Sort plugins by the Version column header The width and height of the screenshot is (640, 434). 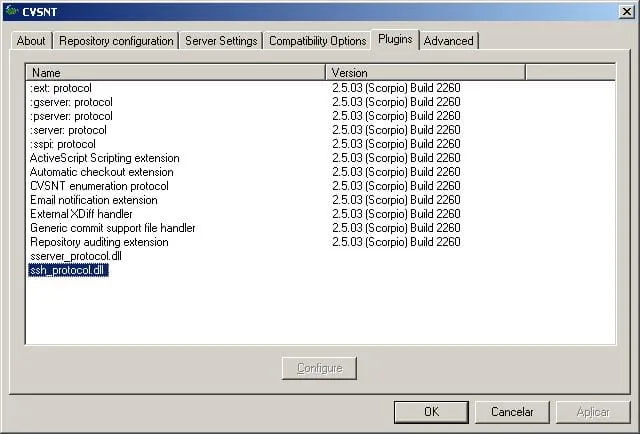(425, 72)
